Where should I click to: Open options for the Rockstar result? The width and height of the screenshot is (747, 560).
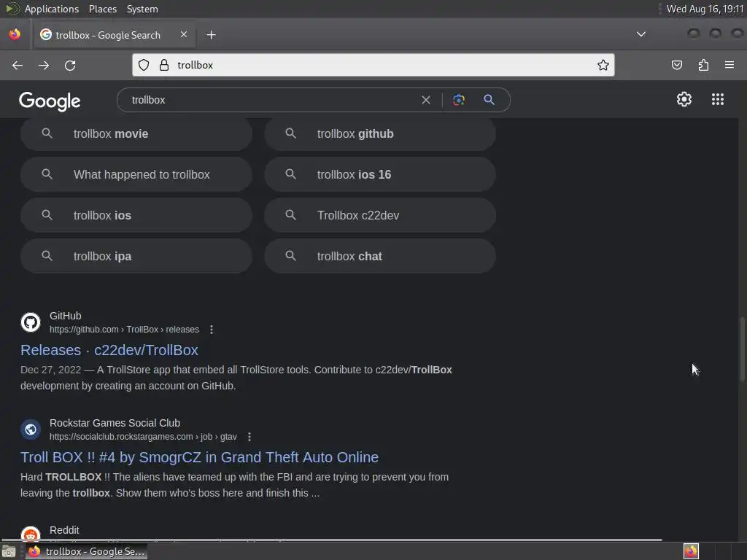249,437
